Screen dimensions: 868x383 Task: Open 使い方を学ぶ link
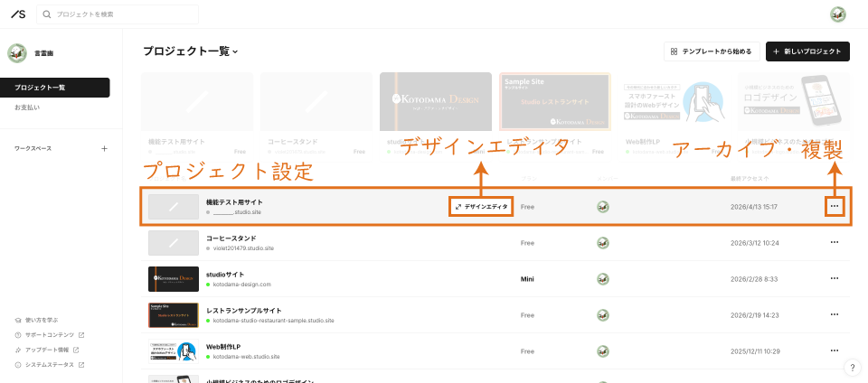click(36, 320)
